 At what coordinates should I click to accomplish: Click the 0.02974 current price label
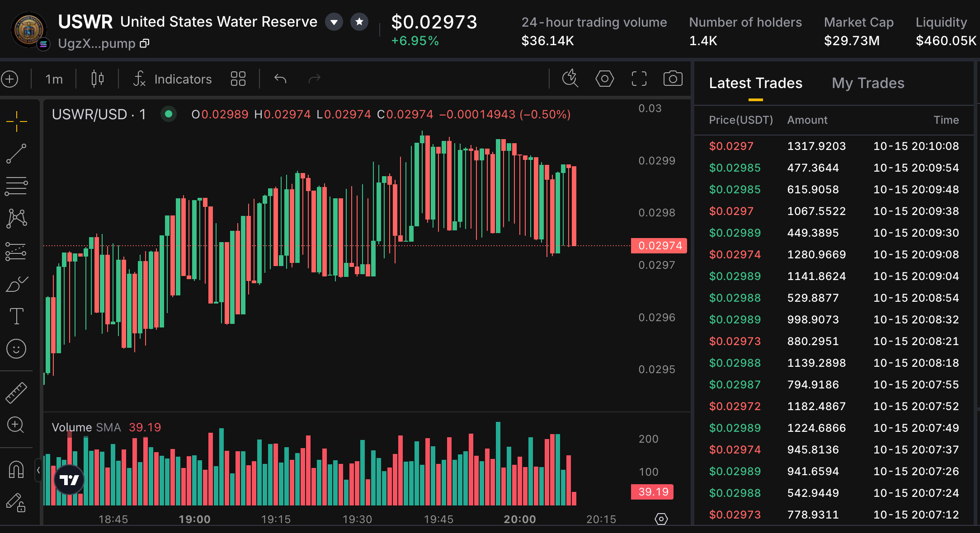pyautogui.click(x=659, y=246)
